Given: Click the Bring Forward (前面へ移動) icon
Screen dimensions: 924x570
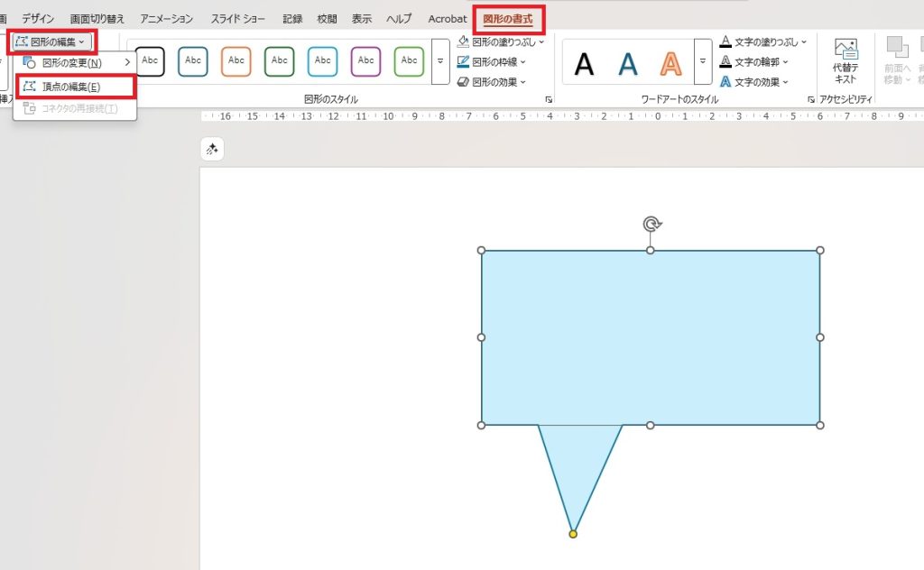Looking at the screenshot, I should (897, 50).
